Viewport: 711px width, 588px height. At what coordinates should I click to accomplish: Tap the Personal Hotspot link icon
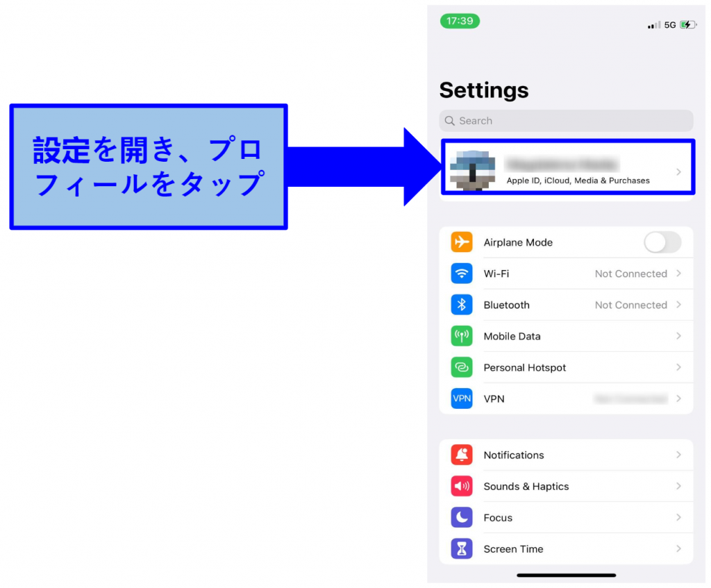[461, 367]
